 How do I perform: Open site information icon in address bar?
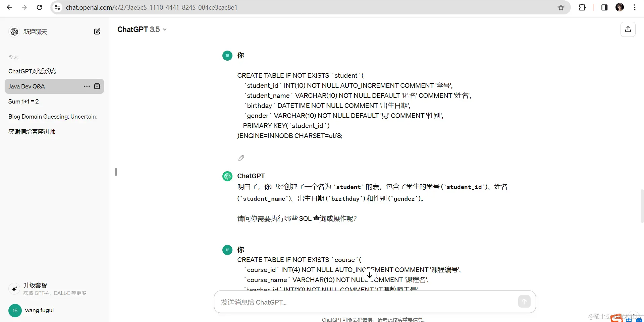click(58, 7)
